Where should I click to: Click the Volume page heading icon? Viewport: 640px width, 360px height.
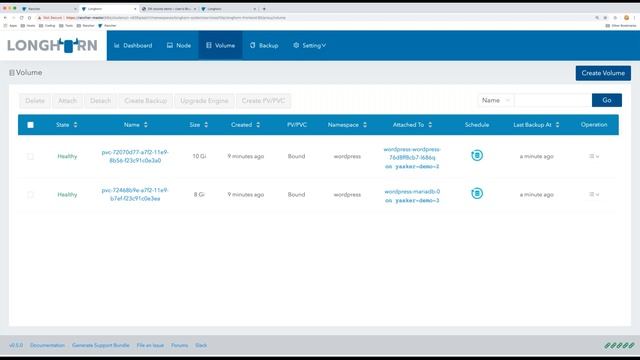click(x=11, y=73)
